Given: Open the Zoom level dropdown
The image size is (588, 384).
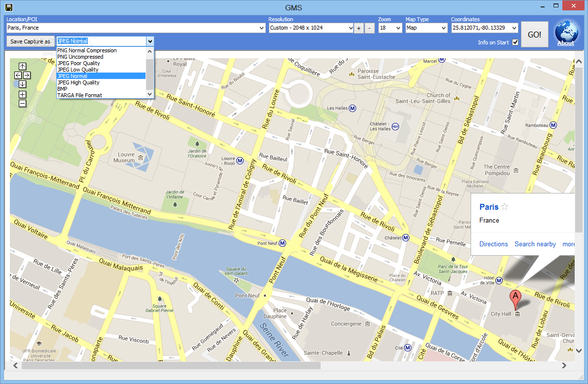Looking at the screenshot, I should pos(398,28).
